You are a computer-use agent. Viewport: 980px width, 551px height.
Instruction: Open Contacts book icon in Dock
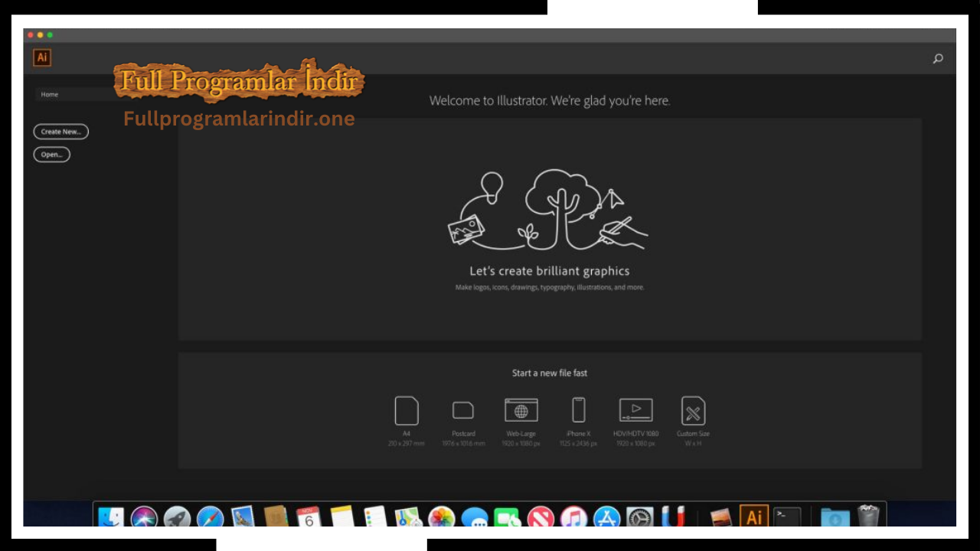pyautogui.click(x=276, y=517)
